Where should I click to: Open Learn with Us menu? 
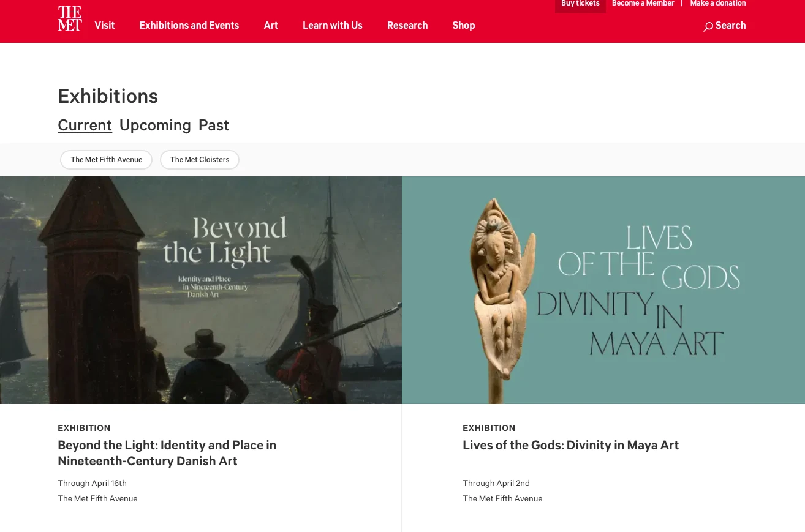point(333,26)
